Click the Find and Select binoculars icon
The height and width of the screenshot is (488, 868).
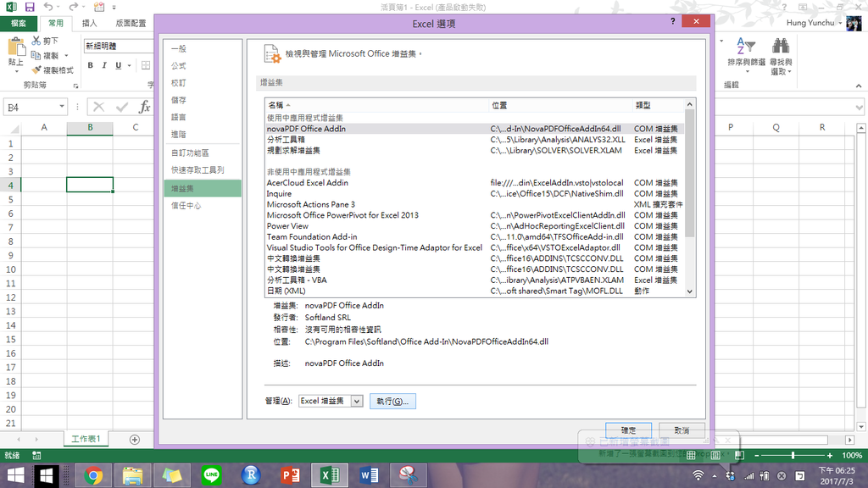coord(781,46)
